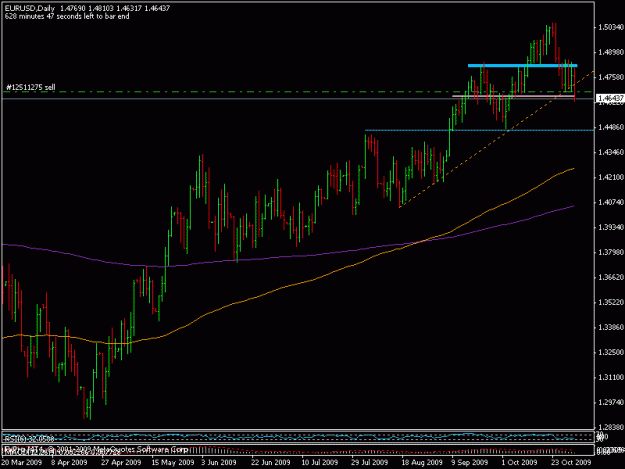Click the 1.48980 price axis label
Viewport: 625px width, 469px height.
(611, 52)
